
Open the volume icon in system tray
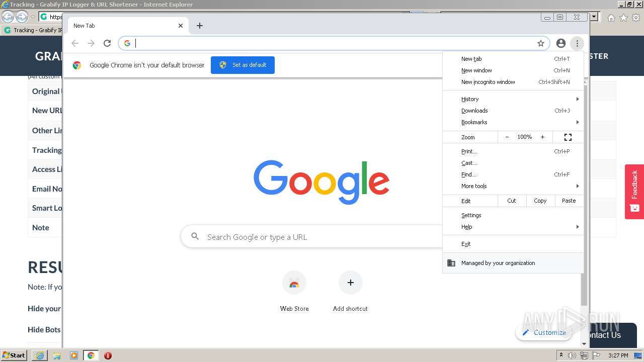pyautogui.click(x=572, y=355)
